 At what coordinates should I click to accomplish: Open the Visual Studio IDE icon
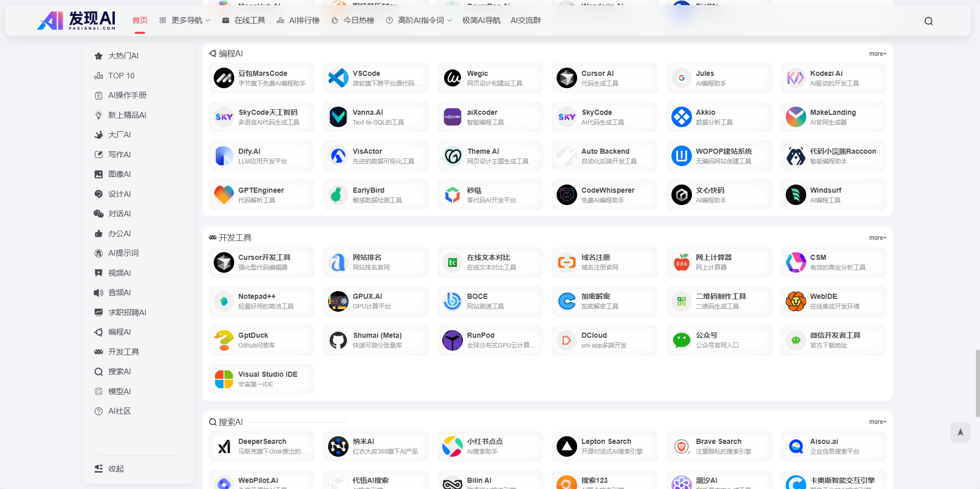coord(224,379)
